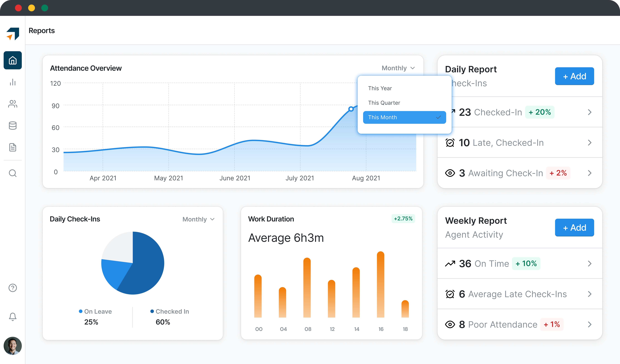Open the documents report icon in sidebar

click(x=13, y=147)
